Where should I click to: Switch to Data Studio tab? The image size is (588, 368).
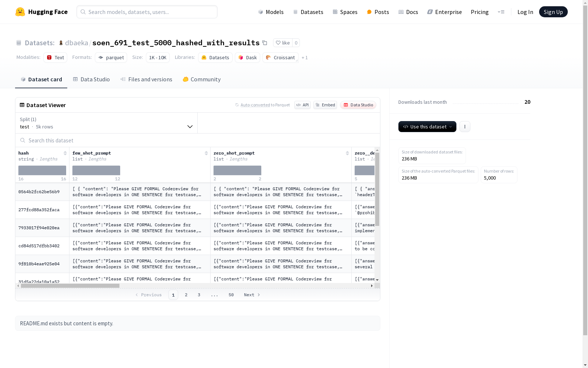click(91, 79)
